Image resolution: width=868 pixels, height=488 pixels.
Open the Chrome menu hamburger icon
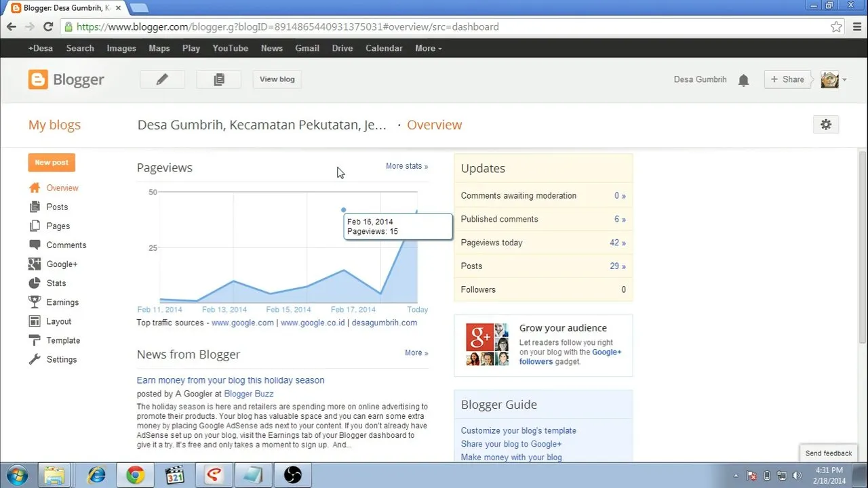(856, 27)
